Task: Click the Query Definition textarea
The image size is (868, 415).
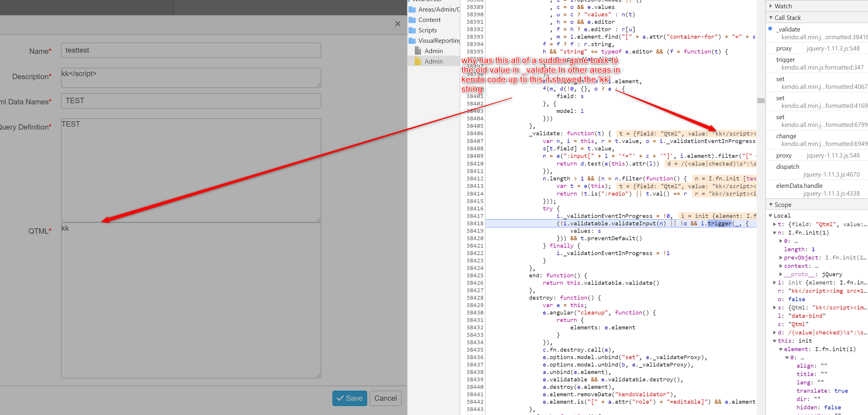Action: (191, 170)
